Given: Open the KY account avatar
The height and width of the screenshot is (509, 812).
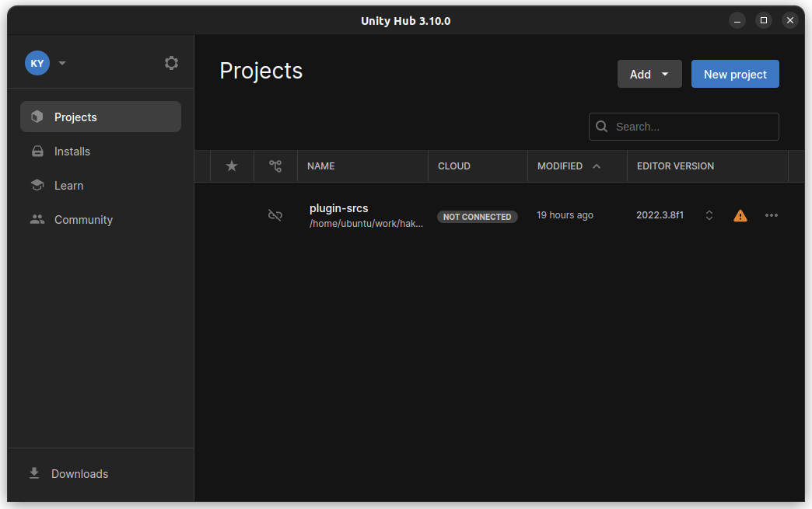Looking at the screenshot, I should pyautogui.click(x=37, y=63).
